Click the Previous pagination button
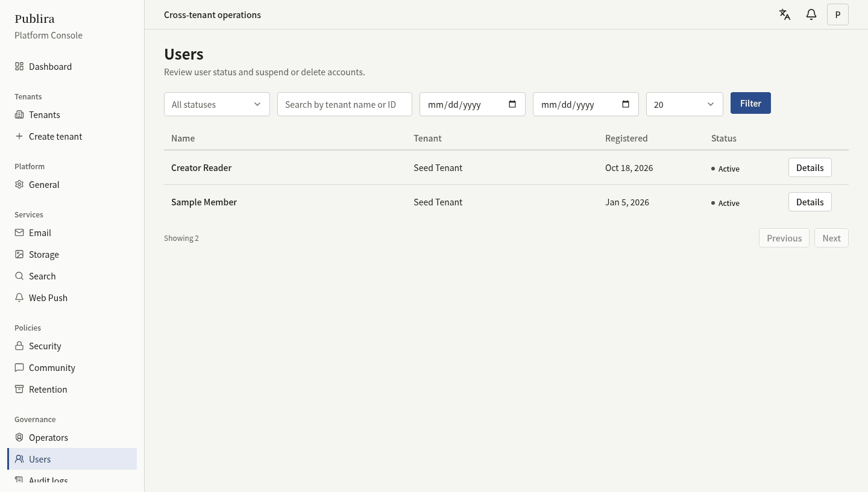 pos(784,238)
